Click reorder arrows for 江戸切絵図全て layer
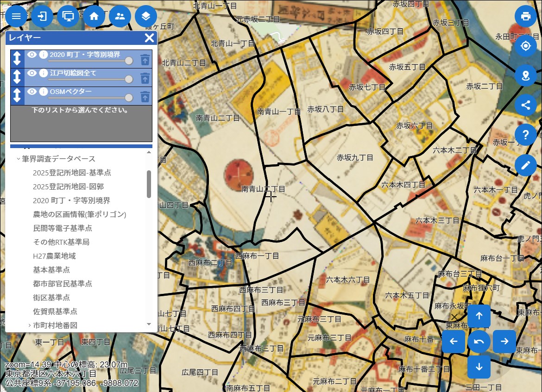 pyautogui.click(x=17, y=77)
